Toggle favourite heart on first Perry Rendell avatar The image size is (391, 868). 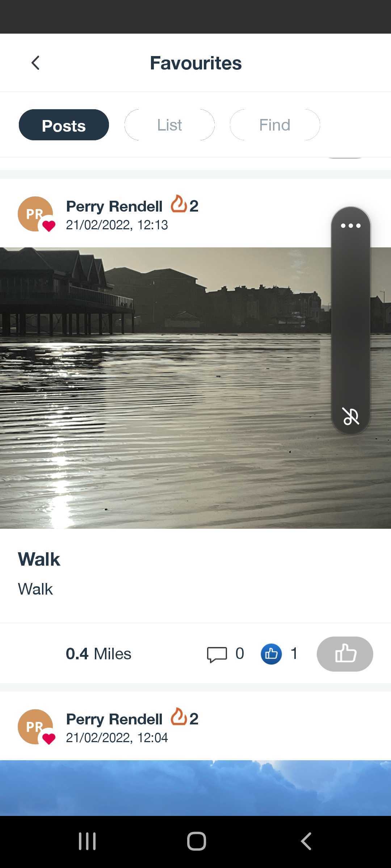click(x=49, y=226)
